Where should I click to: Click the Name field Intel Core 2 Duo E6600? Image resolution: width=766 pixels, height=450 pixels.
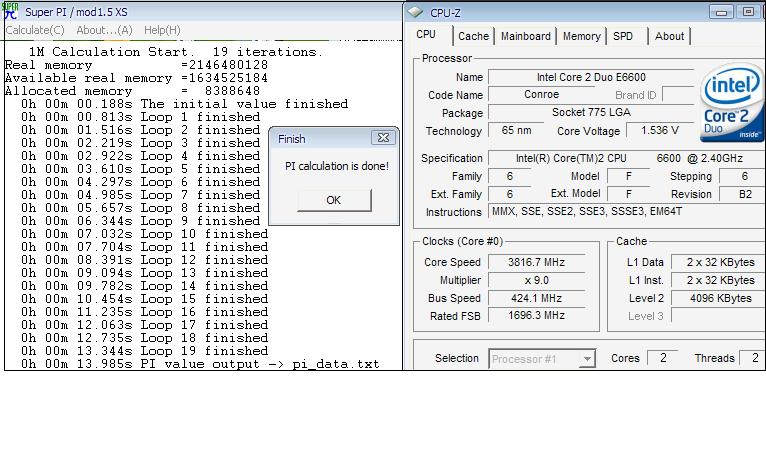(591, 77)
